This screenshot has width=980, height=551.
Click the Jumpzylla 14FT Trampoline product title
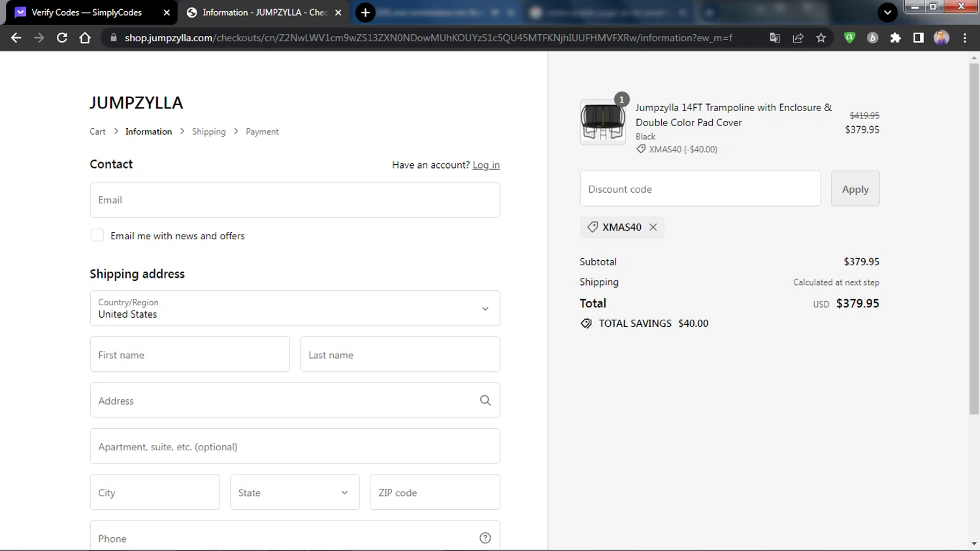[x=734, y=115]
